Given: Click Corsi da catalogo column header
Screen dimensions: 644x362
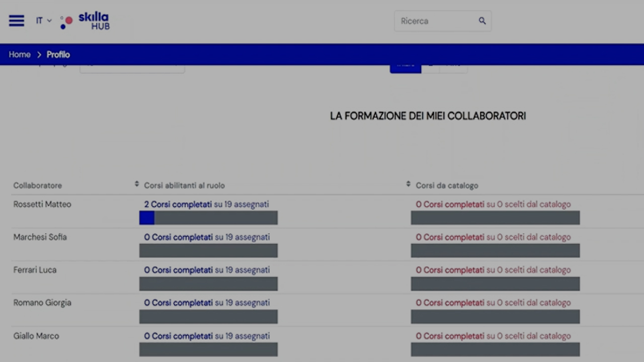Looking at the screenshot, I should coord(447,186).
